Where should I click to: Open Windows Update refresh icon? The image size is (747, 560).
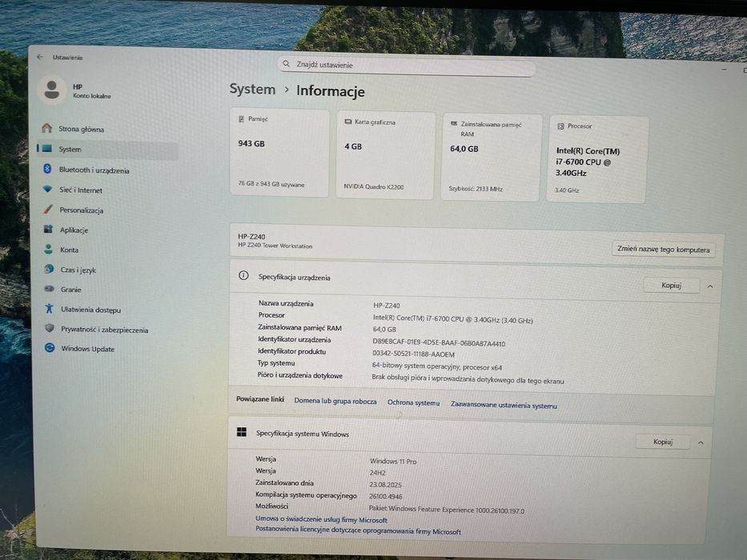pos(50,348)
